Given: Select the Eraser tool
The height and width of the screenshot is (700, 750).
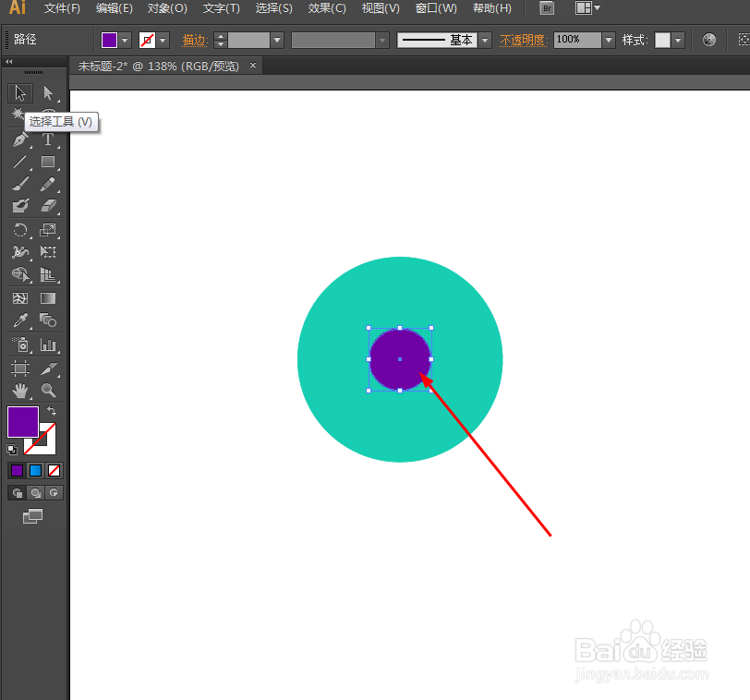Looking at the screenshot, I should tap(48, 206).
